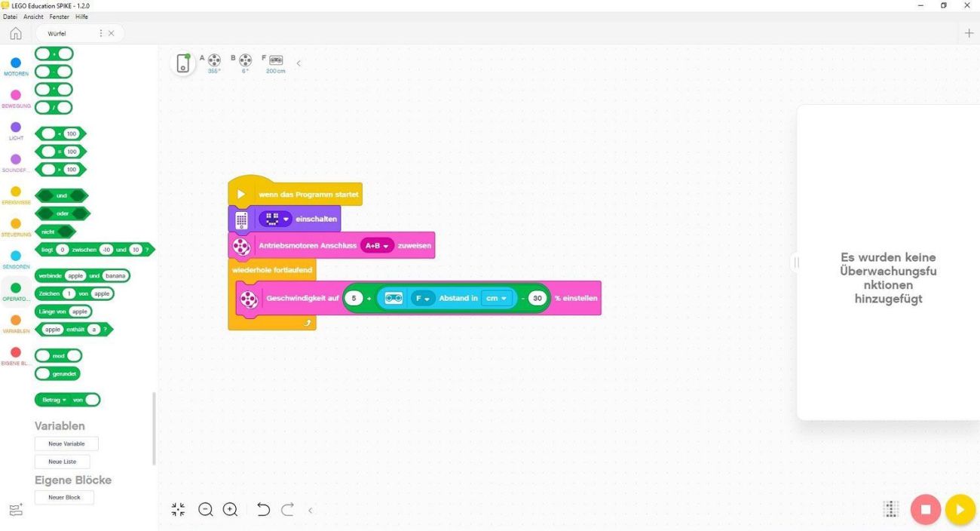The width and height of the screenshot is (980, 531).
Task: Click the Home icon in top bar
Action: pos(15,33)
